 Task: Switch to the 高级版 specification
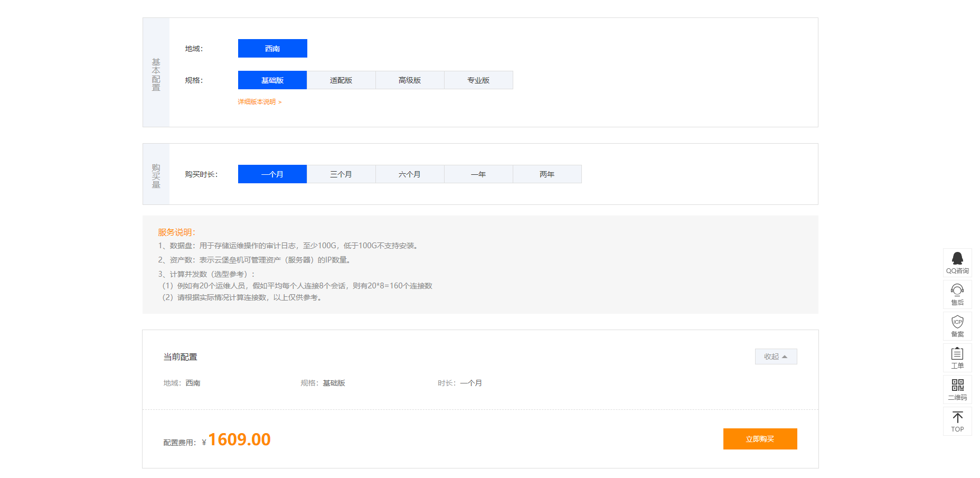[410, 80]
